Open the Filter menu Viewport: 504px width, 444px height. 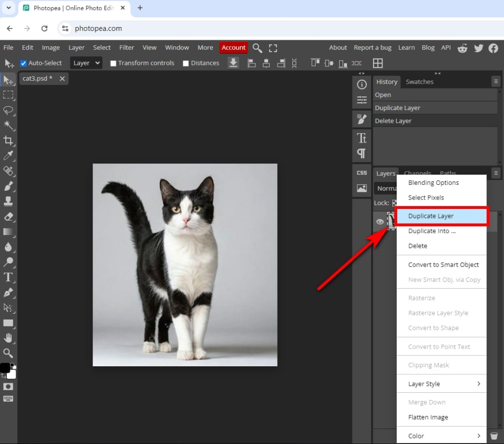coord(126,47)
